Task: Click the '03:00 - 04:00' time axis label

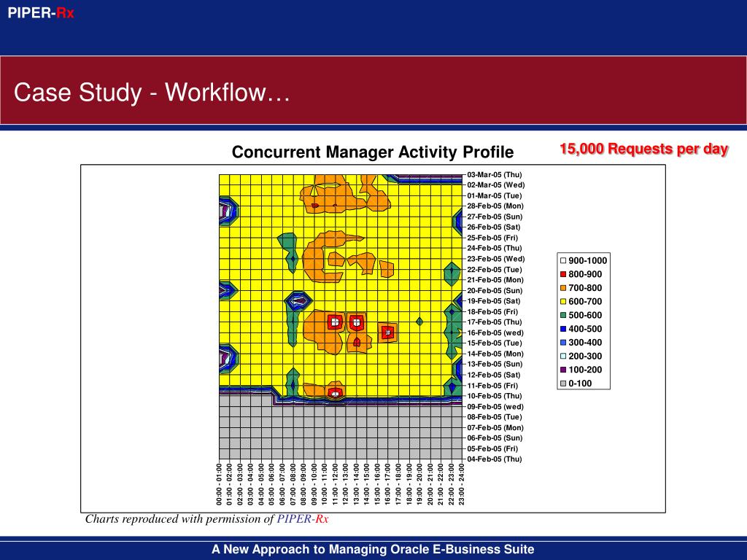Action: click(251, 484)
